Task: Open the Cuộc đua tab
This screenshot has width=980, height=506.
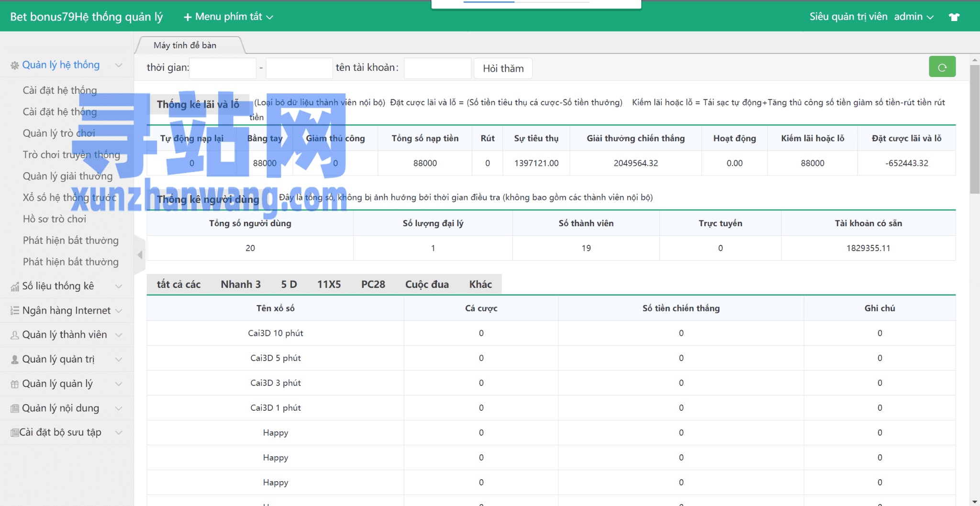Action: 427,285
